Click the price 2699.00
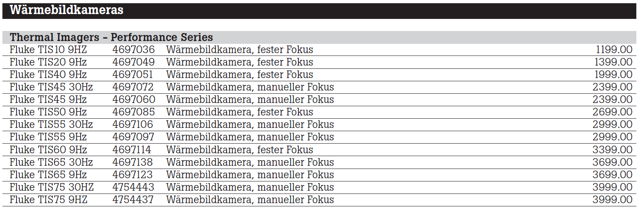 [612, 112]
